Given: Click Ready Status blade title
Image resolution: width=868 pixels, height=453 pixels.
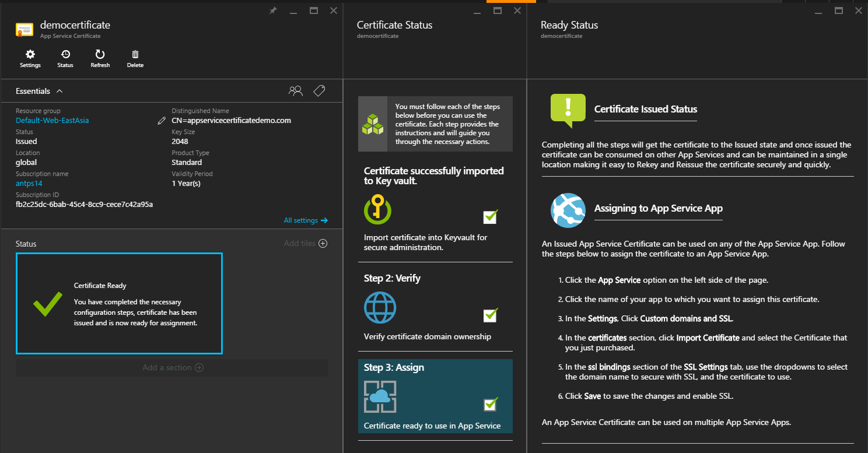Looking at the screenshot, I should pyautogui.click(x=569, y=25).
